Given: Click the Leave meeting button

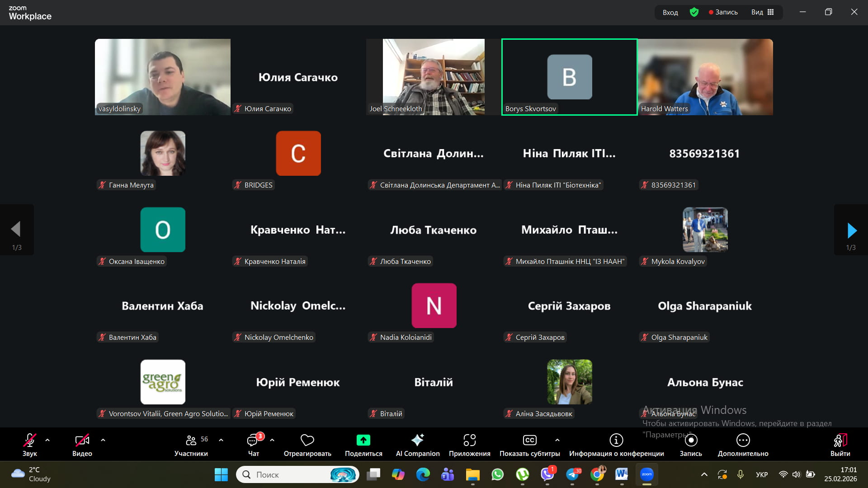Looking at the screenshot, I should point(840,441).
